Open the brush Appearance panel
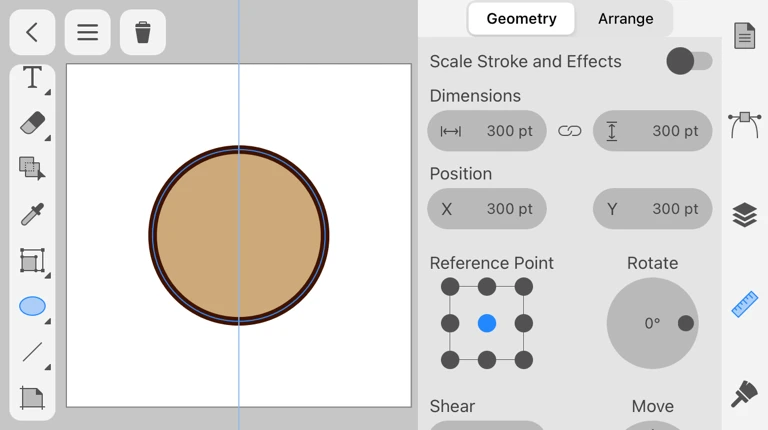The height and width of the screenshot is (430, 768). click(744, 393)
